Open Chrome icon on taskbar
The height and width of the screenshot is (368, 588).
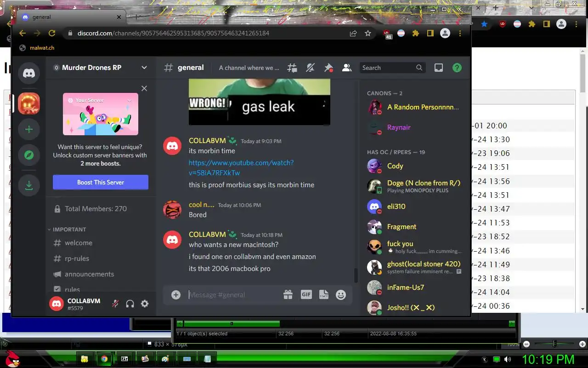[x=104, y=359]
